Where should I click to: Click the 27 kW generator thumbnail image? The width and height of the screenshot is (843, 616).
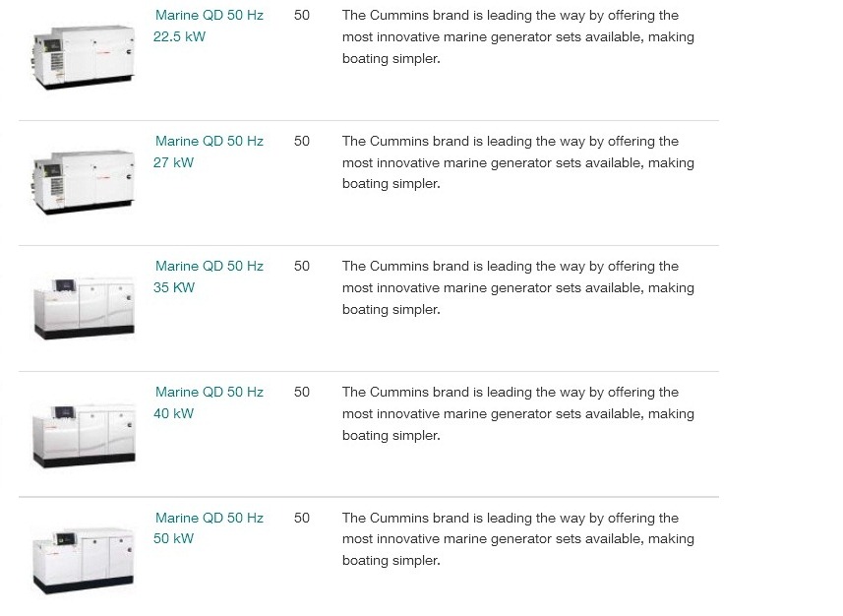(84, 182)
